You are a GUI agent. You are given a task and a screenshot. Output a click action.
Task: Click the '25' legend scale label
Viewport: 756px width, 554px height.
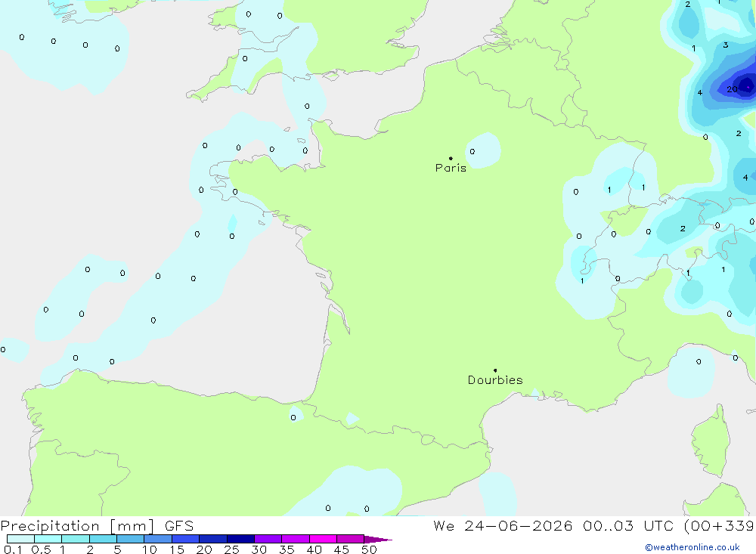click(x=231, y=549)
